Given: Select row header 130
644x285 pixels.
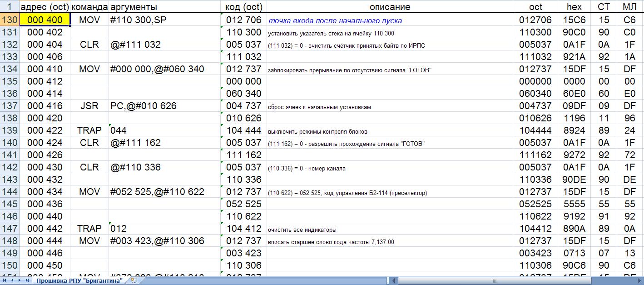Looking at the screenshot, I should point(10,20).
